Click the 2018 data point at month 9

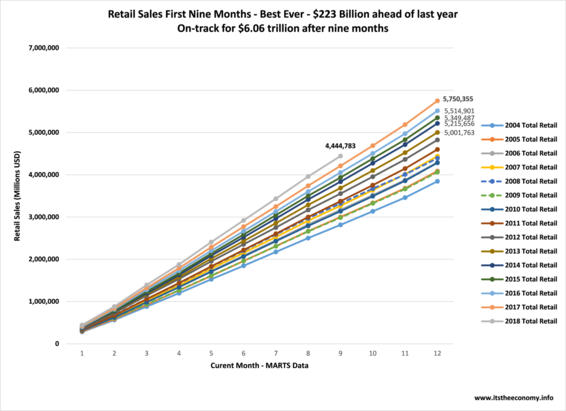340,156
